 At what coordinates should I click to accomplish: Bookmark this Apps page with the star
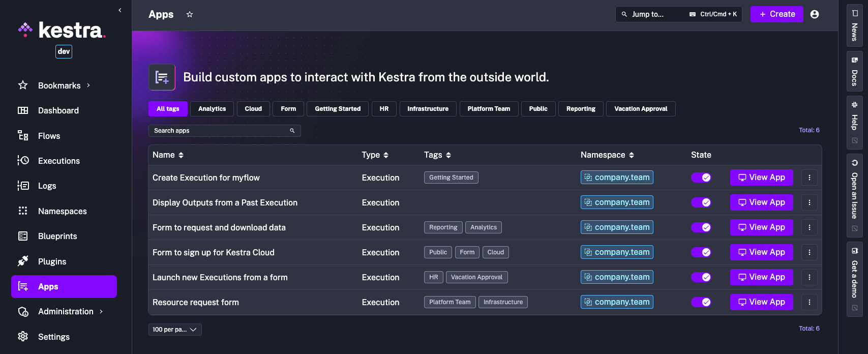tap(190, 14)
